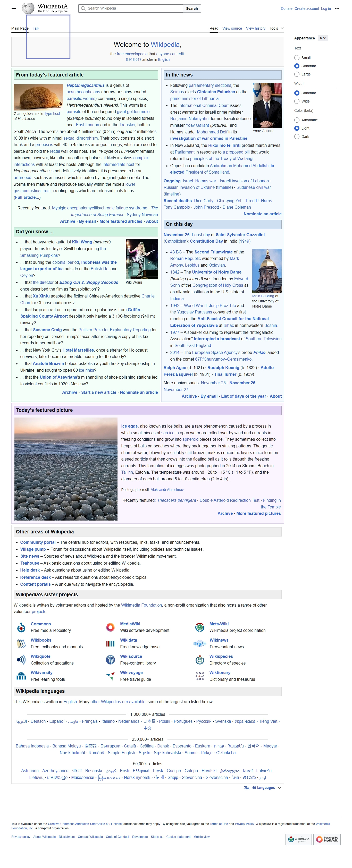The width and height of the screenshot is (352, 868).
Task: Switch to the Talk tab
Action: coord(36,28)
